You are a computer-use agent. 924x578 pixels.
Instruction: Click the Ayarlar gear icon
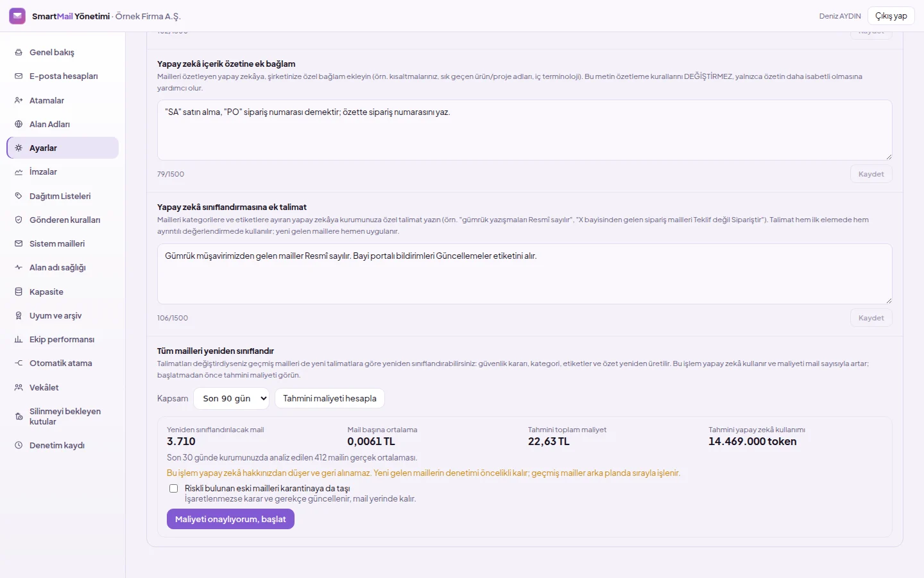click(19, 148)
